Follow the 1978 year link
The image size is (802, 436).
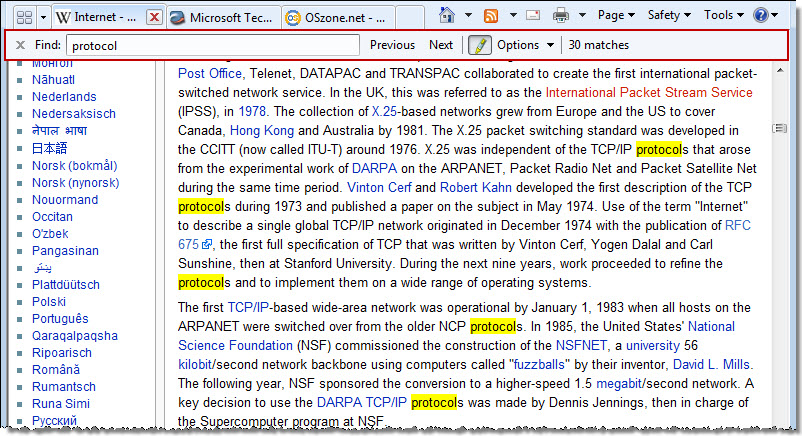(252, 112)
